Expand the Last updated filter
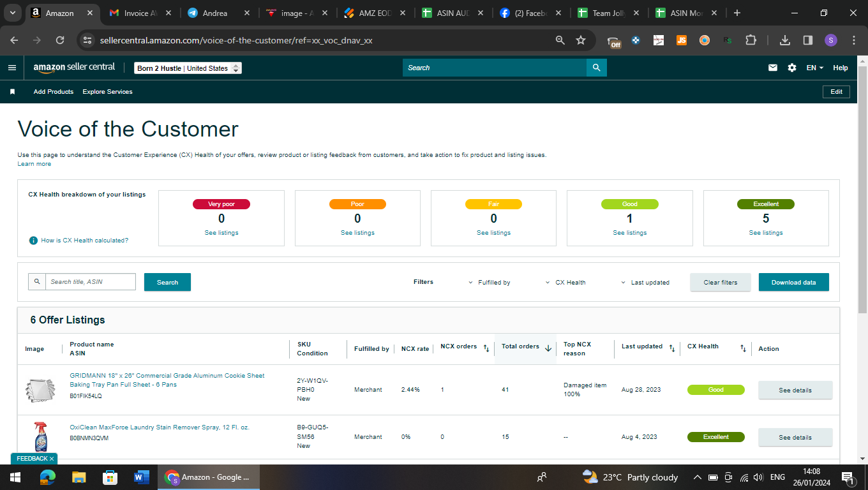 coord(645,282)
